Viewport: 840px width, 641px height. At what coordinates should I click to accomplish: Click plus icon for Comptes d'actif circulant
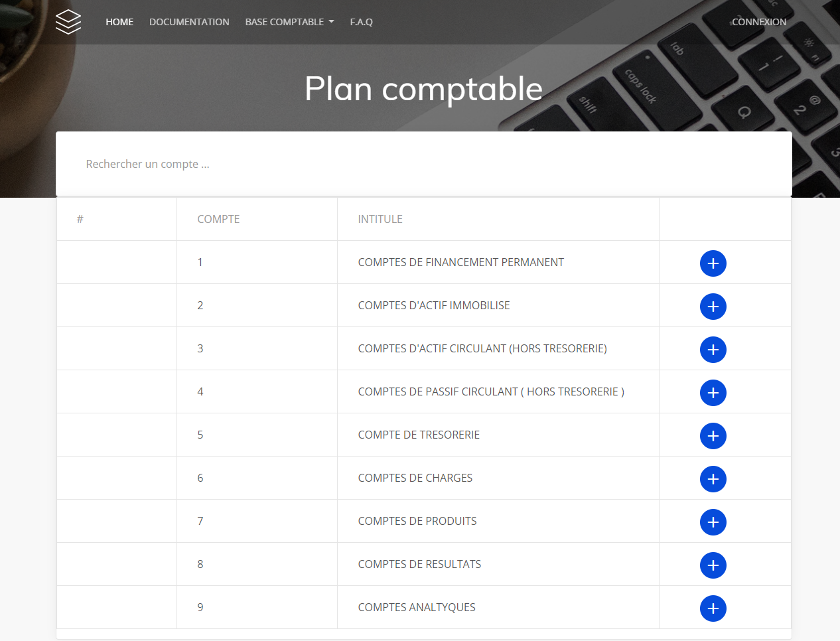tap(713, 350)
